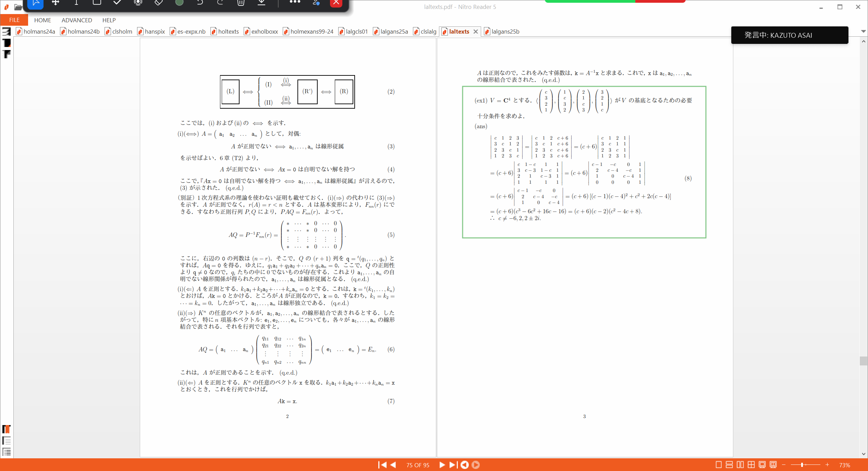The width and height of the screenshot is (868, 471).
Task: Click the speaking KAZUTO ASAI indicator
Action: pos(790,35)
